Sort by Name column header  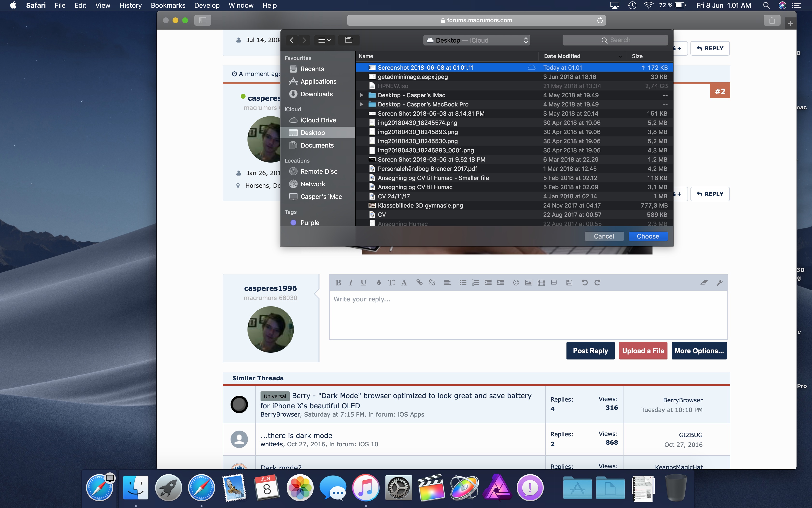pos(447,56)
